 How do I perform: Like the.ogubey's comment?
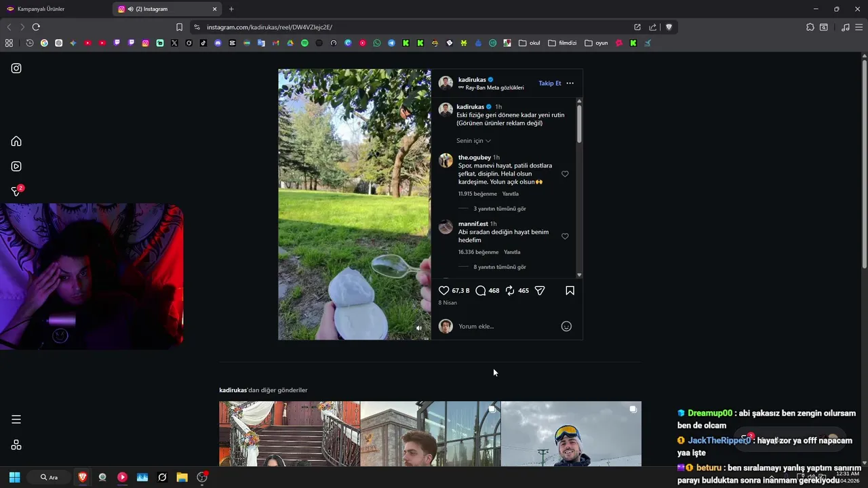[x=565, y=174]
